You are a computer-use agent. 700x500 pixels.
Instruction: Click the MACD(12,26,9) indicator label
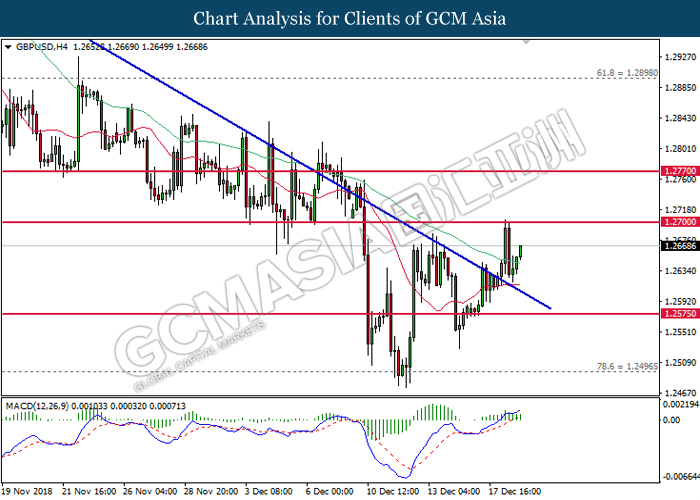(x=37, y=406)
